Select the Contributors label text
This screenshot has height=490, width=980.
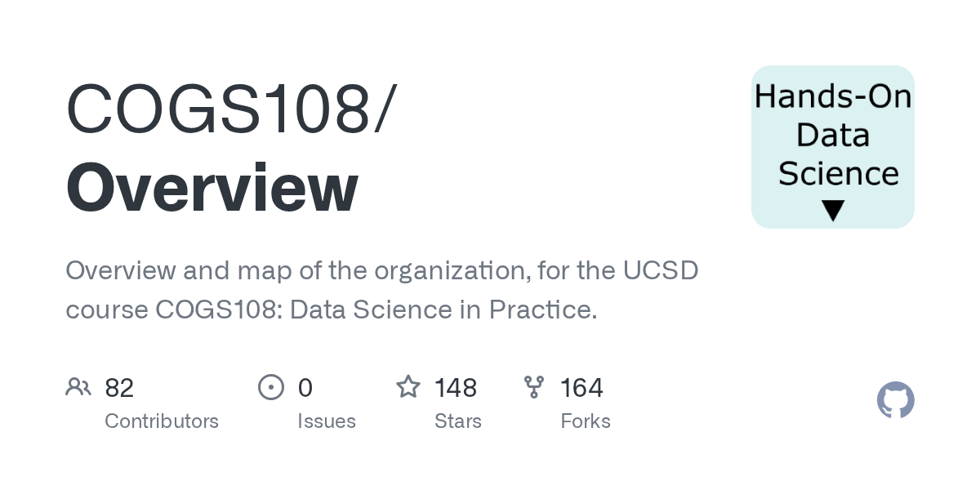162,421
